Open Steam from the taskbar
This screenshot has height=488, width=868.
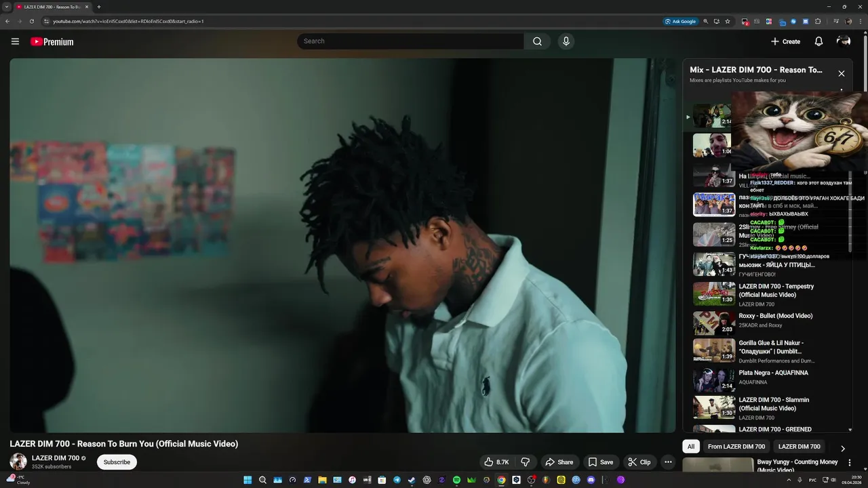[412, 480]
